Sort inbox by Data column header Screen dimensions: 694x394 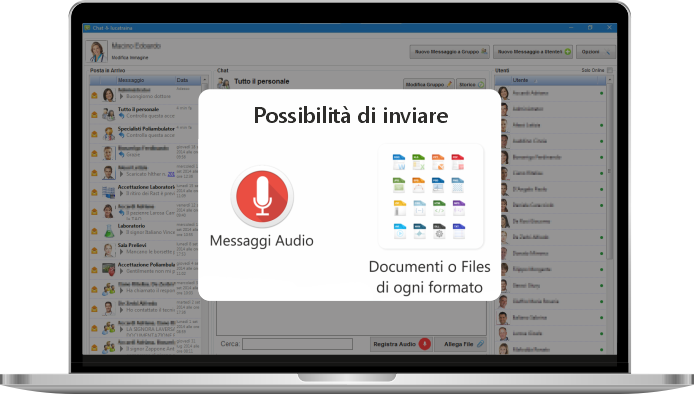[x=188, y=80]
